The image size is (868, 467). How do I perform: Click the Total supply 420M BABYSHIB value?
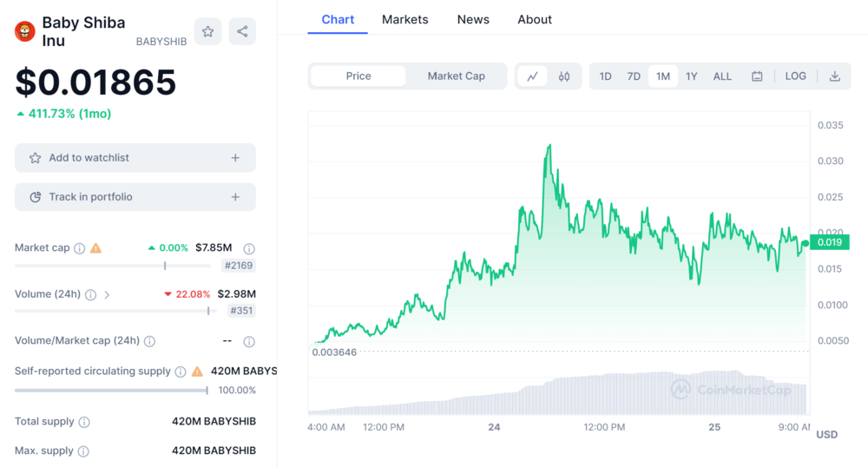pyautogui.click(x=214, y=422)
